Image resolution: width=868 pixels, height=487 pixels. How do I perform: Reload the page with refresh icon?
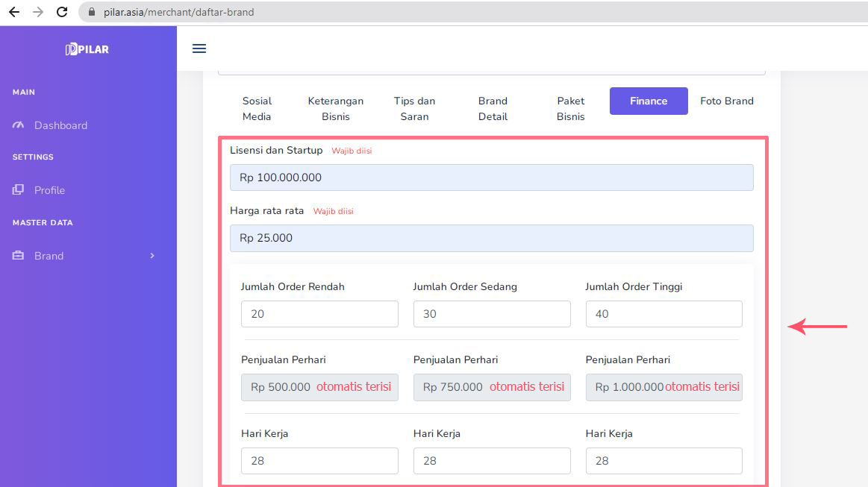pos(62,12)
